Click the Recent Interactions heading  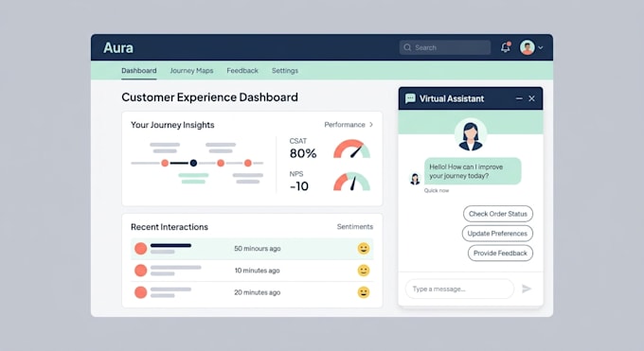(x=170, y=227)
